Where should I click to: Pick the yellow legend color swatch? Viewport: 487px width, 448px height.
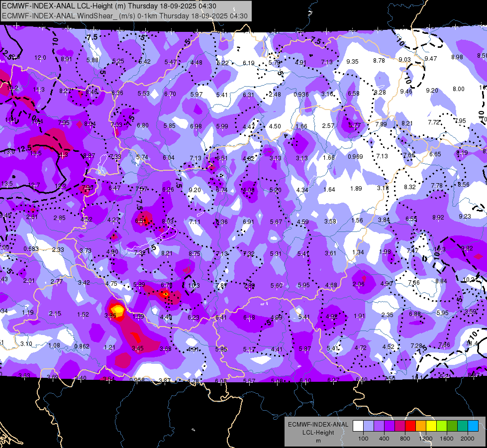[431, 426]
